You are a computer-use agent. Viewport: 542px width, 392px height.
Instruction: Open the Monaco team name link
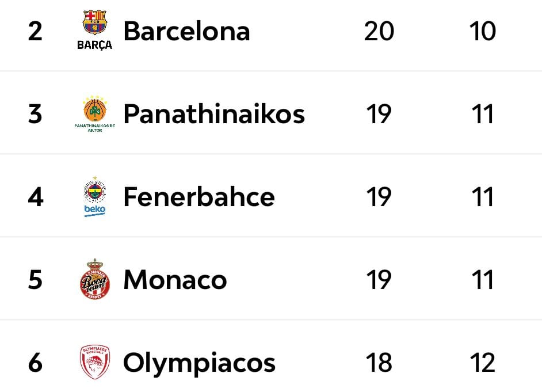(x=175, y=279)
